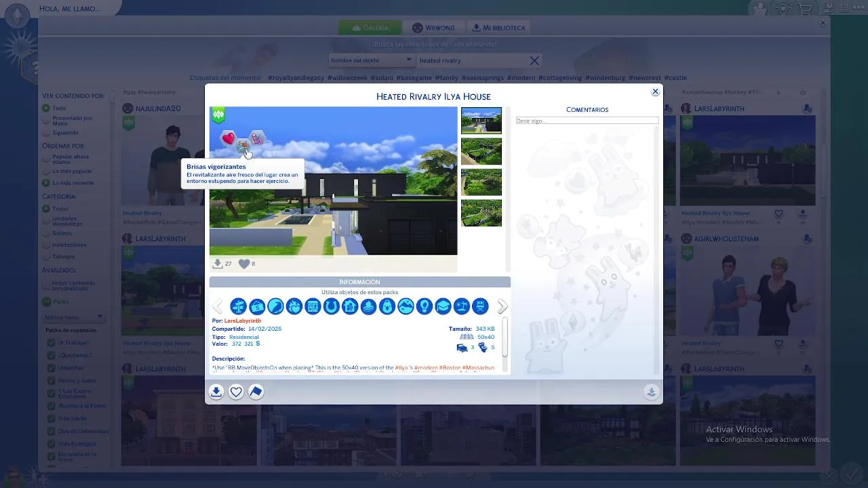Click the heart count icon below the preview
This screenshot has width=868, height=488.
(244, 264)
